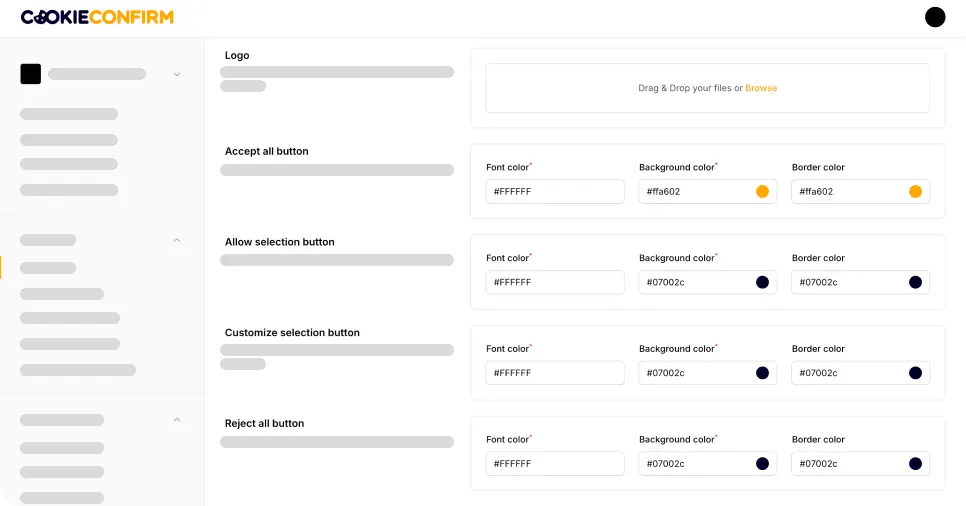This screenshot has height=506, width=966.
Task: Focus Reject all font color field
Action: click(x=555, y=464)
